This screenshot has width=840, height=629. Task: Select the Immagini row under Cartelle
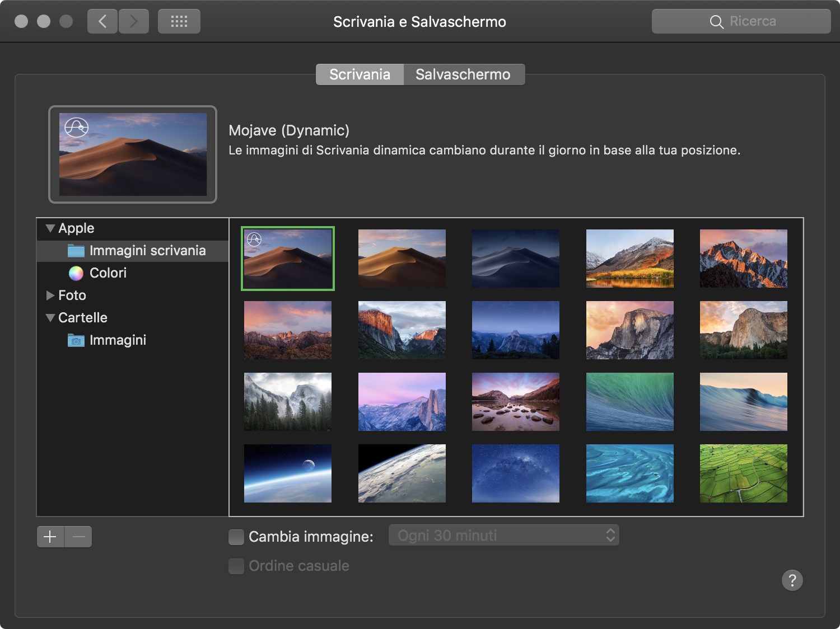[133, 340]
